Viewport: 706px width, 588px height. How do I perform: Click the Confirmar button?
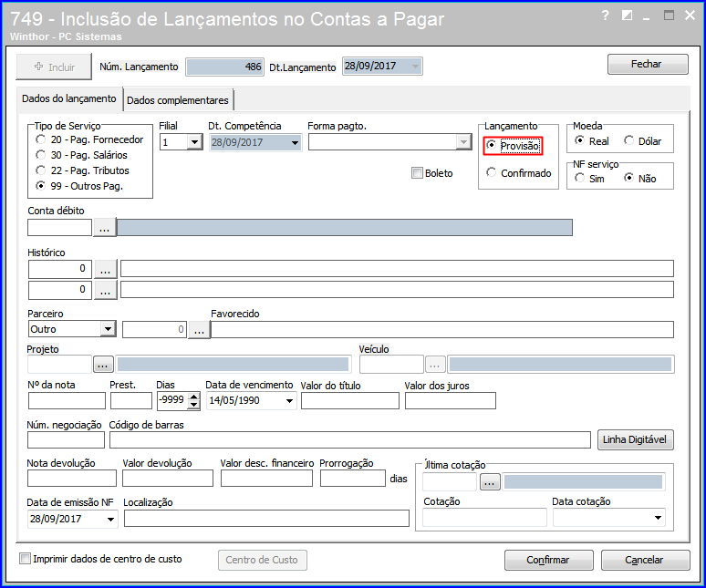coord(548,560)
